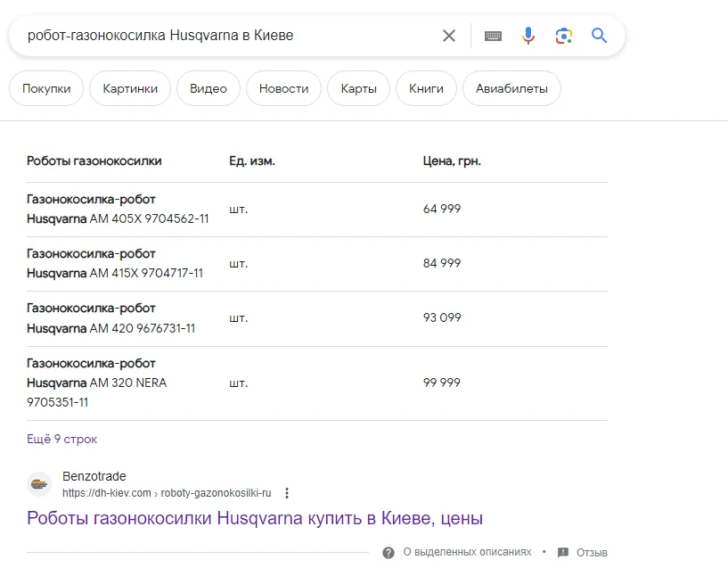Switch to the Новости filter tab

(x=283, y=88)
